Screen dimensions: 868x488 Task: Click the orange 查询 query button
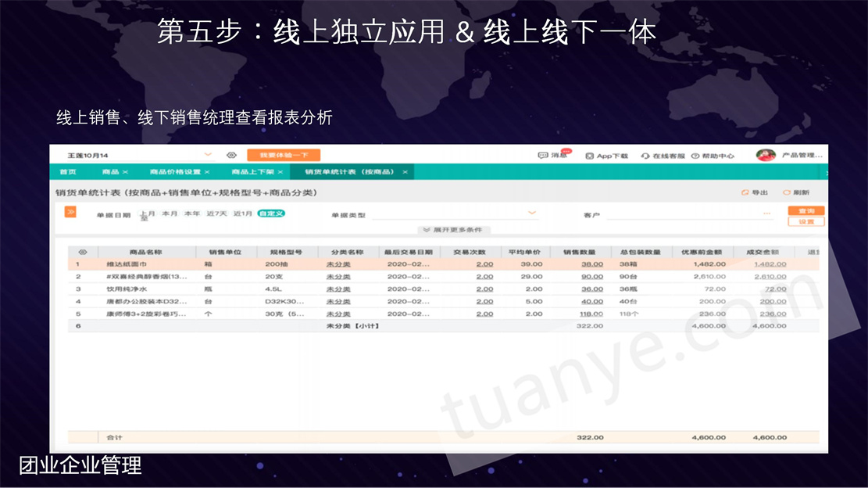point(806,210)
